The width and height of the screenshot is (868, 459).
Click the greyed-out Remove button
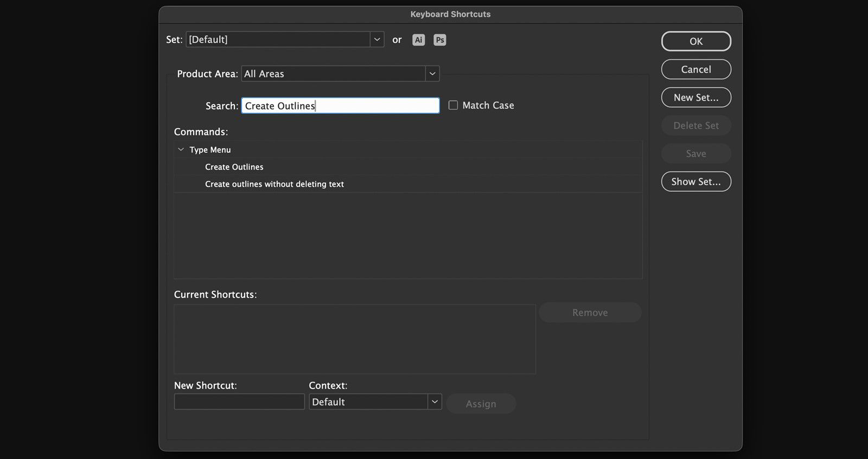tap(590, 313)
